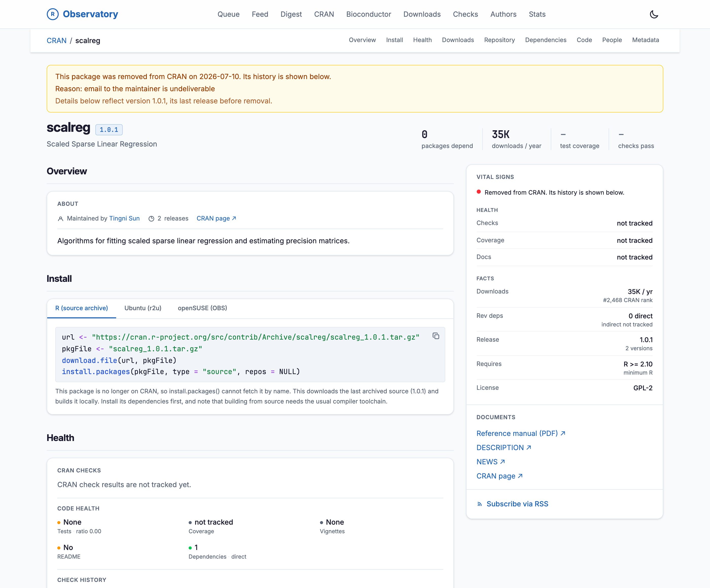The width and height of the screenshot is (710, 588).
Task: Click the README No indicator
Action: tap(69, 552)
